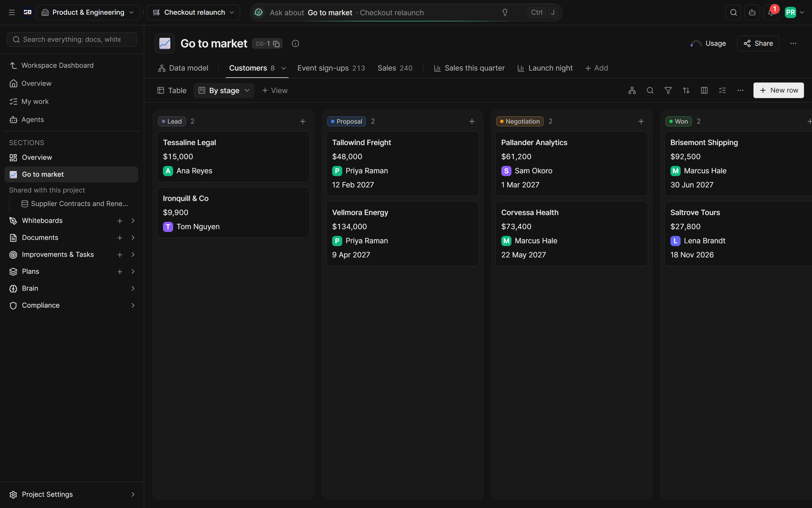Open the sort arrows icon

(686, 90)
